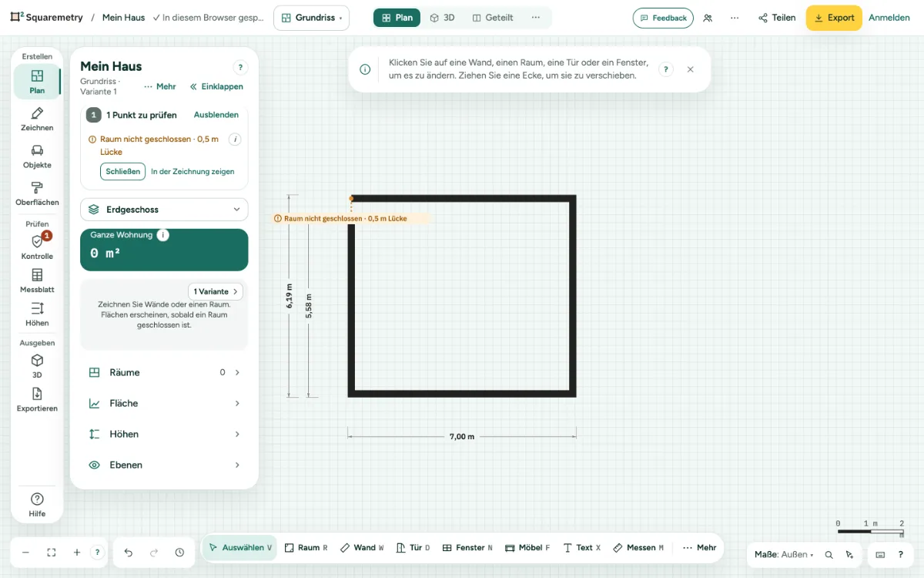Viewport: 924px width, 578px height.
Task: Open the Zeichnen drawing tool in sidebar
Action: click(x=37, y=119)
